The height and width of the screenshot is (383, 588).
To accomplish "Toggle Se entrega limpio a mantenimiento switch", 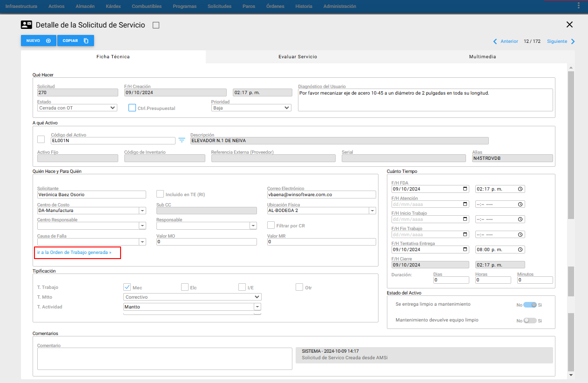I will click(x=530, y=305).
